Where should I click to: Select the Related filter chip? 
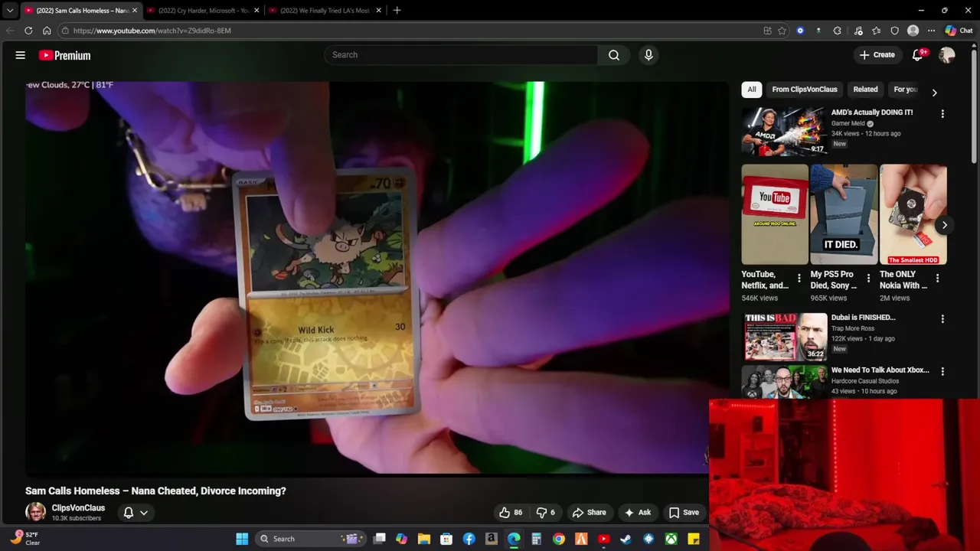tap(865, 90)
